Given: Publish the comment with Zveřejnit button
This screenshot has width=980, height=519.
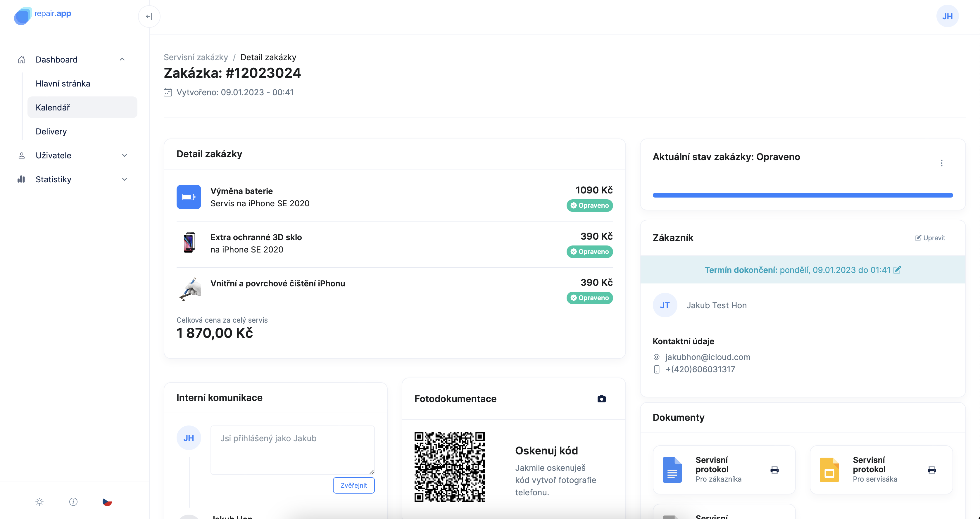Looking at the screenshot, I should tap(353, 485).
